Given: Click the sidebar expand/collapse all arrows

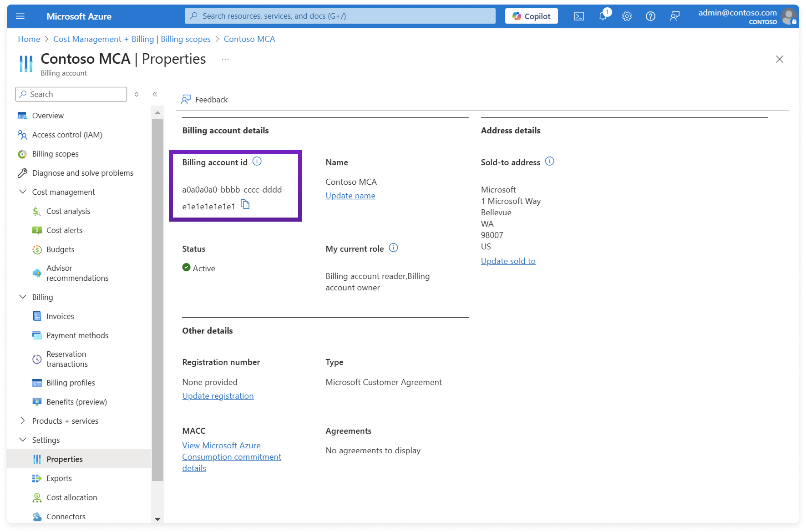Looking at the screenshot, I should coord(137,94).
